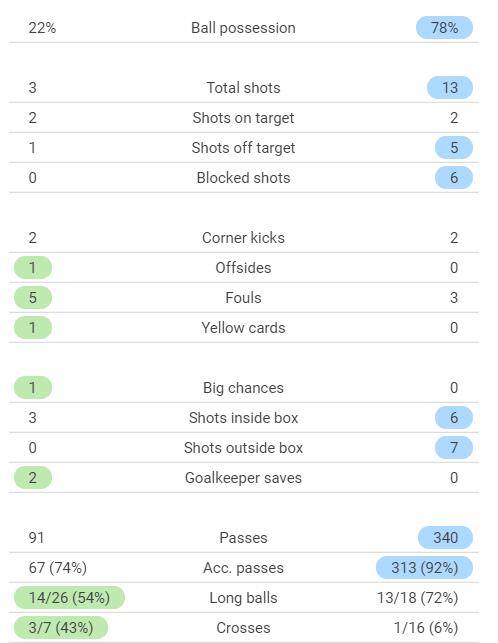Click the 14/26 (54%) Long balls badge
498x643 pixels.
pos(69,598)
